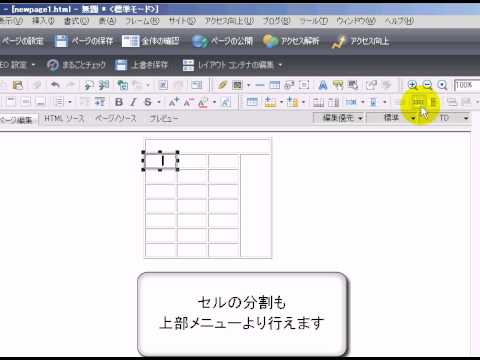Switch to the プレビュー tab
480x360 pixels.
click(164, 118)
